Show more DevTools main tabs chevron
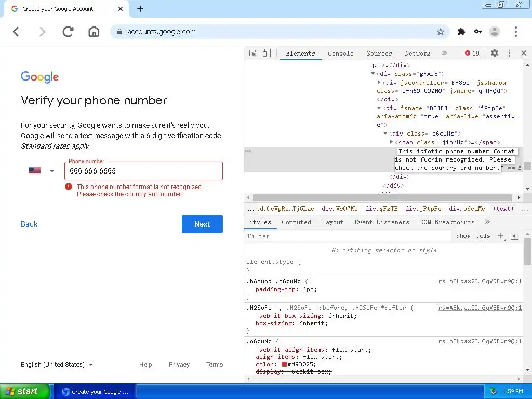The image size is (532, 399). point(444,54)
